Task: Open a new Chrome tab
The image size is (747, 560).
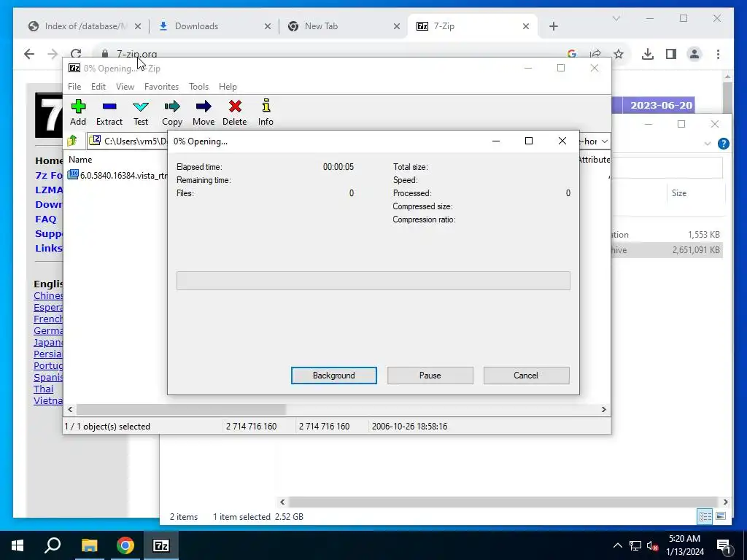Action: coord(553,26)
